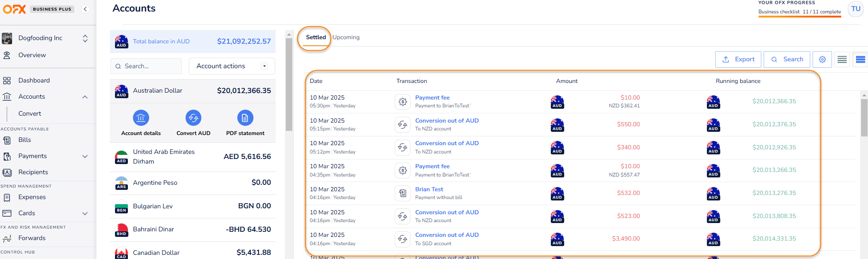Open the Dogfooding Inc company switcher
Viewport: 868px width, 259px height.
[x=85, y=38]
